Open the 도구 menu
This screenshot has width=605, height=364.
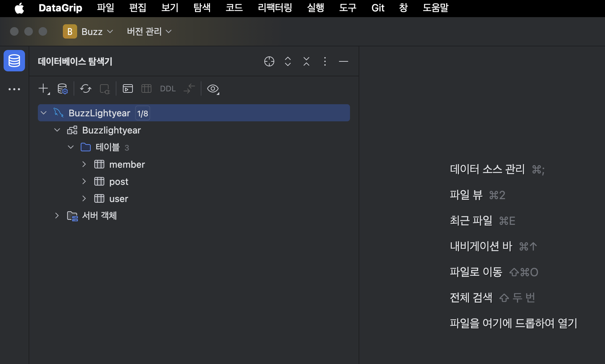(x=348, y=8)
